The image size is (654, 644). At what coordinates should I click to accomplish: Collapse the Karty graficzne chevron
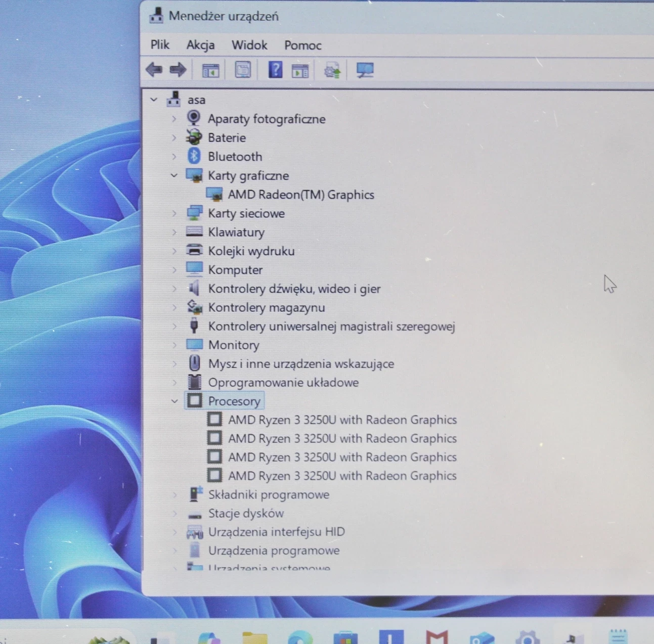(174, 175)
